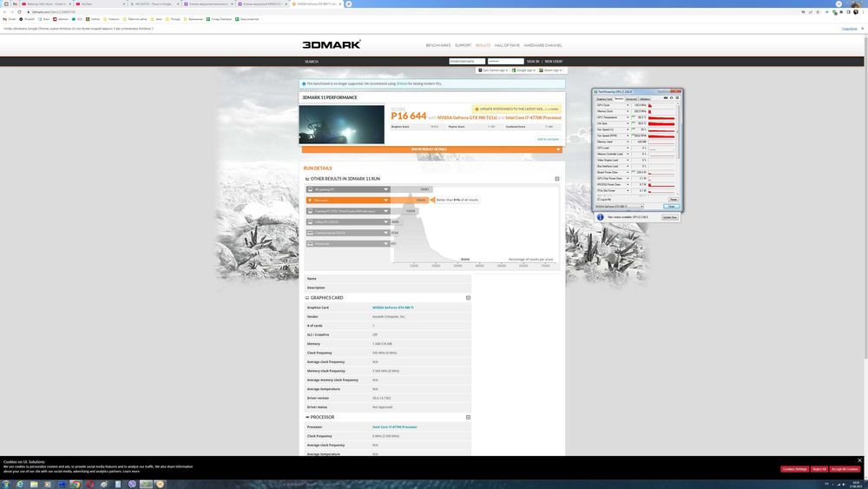This screenshot has width=868, height=489.
Task: Open a new Chrome tab with plus icon
Action: pyautogui.click(x=348, y=3)
